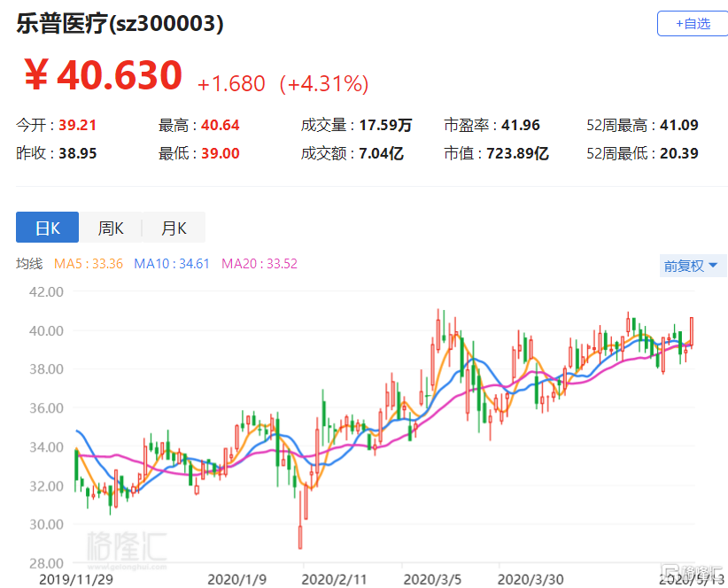Click the 2020/2/11 date axis label

[334, 580]
